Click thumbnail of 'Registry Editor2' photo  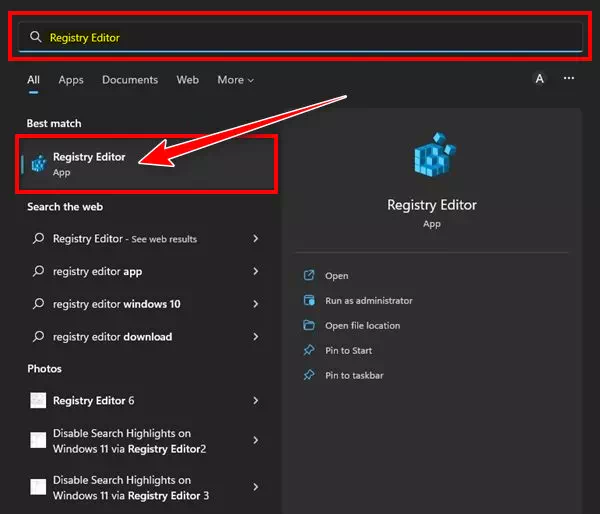38,440
